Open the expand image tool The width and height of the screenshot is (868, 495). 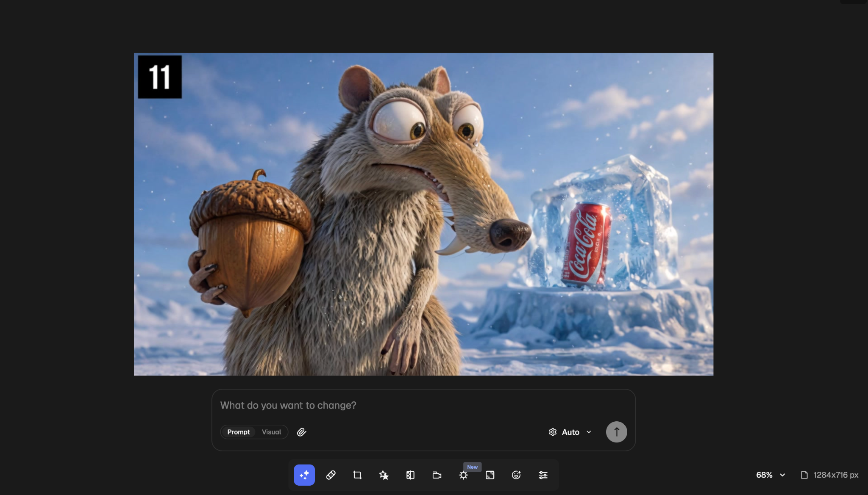coord(490,475)
